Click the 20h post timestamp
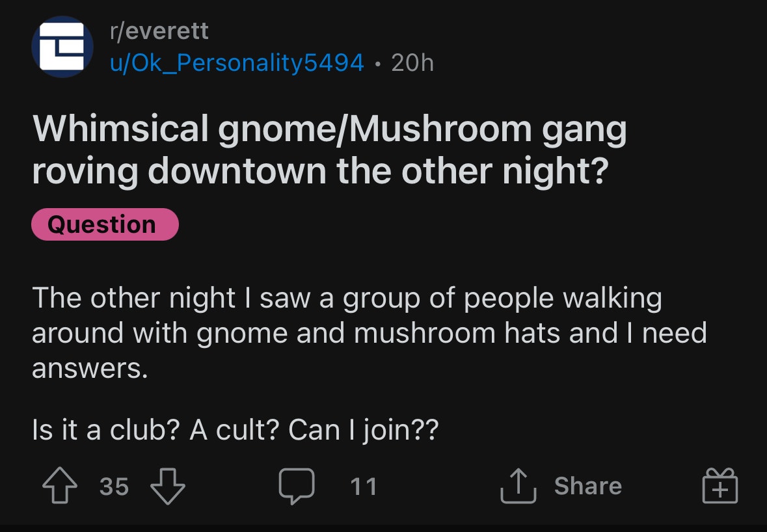Image resolution: width=767 pixels, height=532 pixels. [412, 63]
